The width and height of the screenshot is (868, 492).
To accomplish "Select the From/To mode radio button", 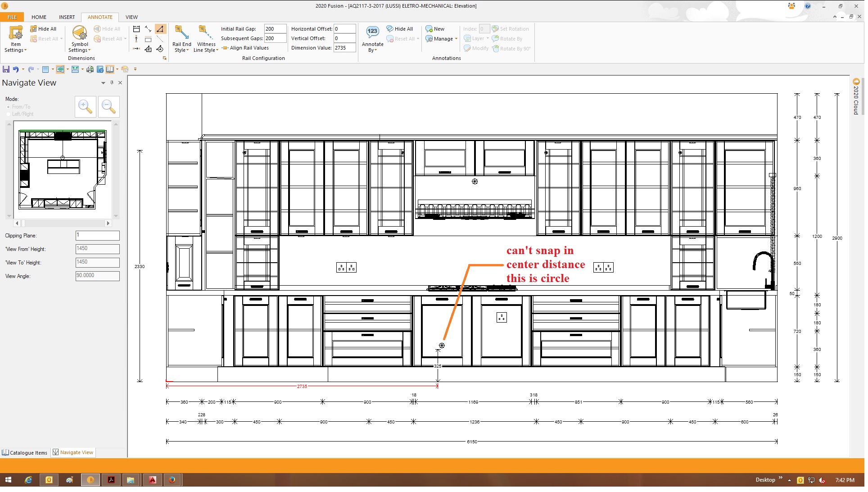I will coord(9,107).
